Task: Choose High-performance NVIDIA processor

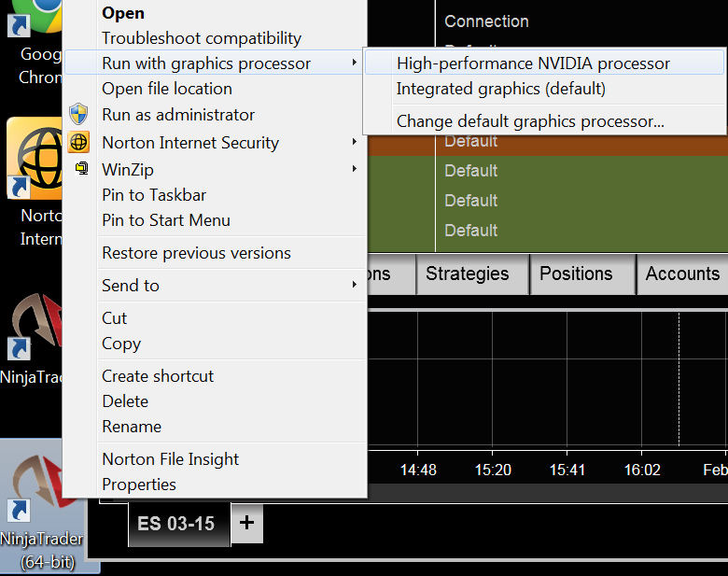Action: click(533, 63)
